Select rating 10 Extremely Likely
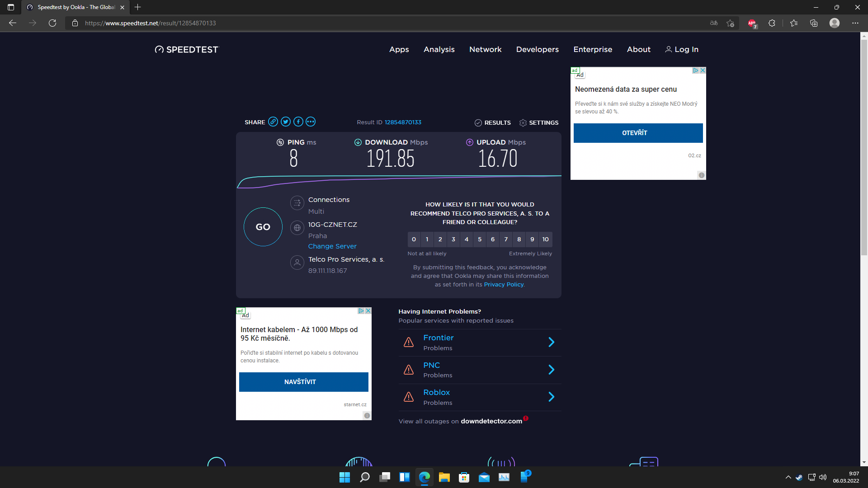This screenshot has height=488, width=868. (x=545, y=239)
